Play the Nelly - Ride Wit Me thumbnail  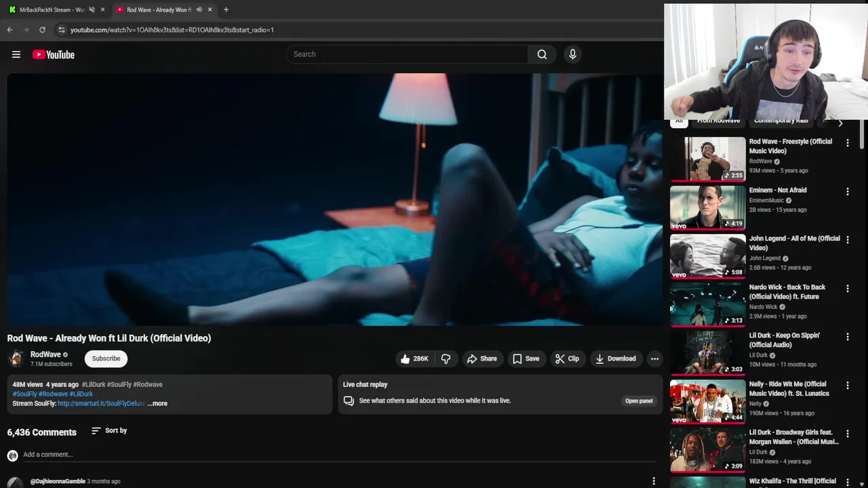click(707, 401)
